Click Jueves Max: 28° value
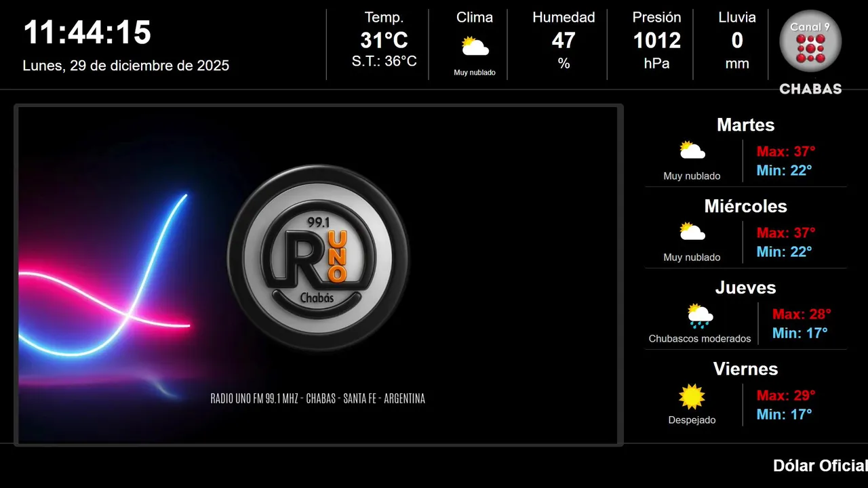This screenshot has width=868, height=488. tap(802, 314)
